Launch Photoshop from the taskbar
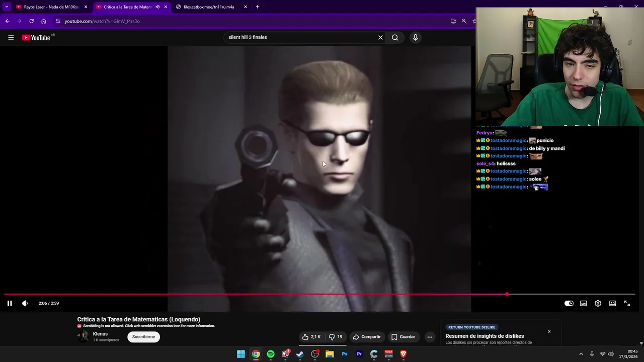Image resolution: width=644 pixels, height=362 pixels. [x=344, y=354]
